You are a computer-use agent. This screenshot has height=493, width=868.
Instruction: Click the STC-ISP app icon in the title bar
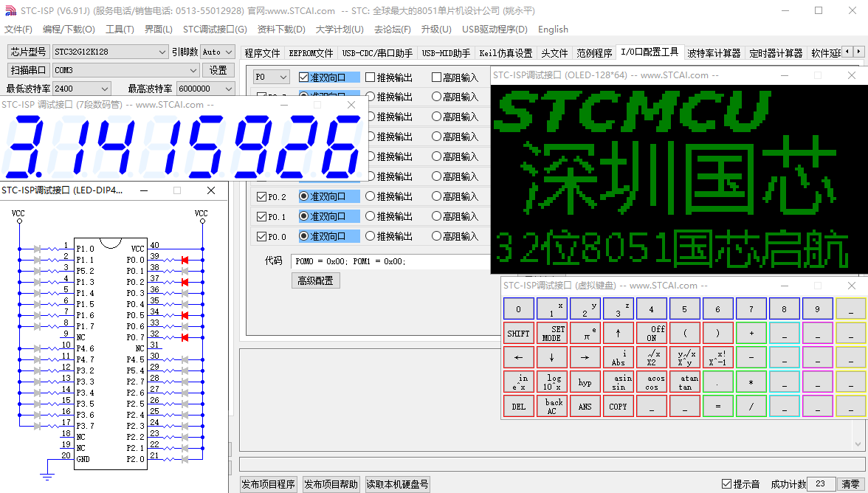tap(10, 10)
